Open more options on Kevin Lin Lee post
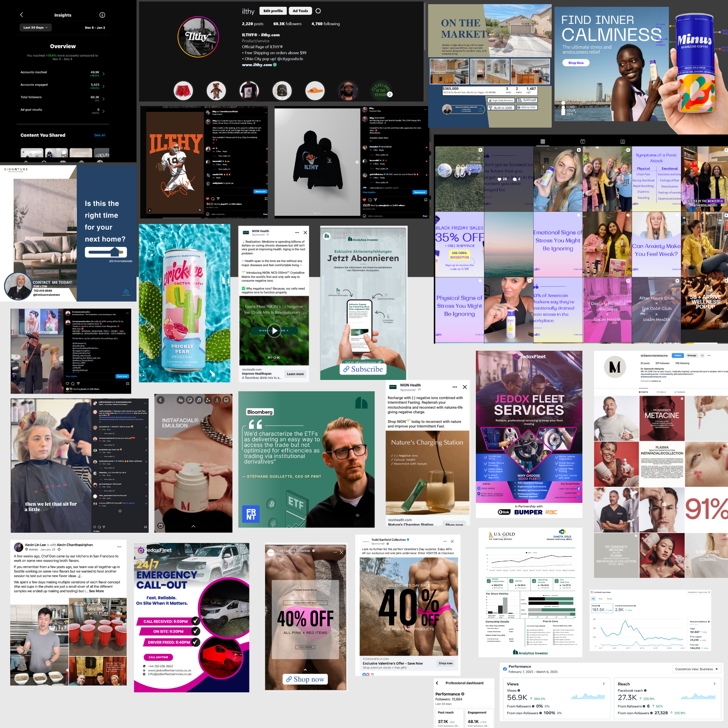 [119, 547]
